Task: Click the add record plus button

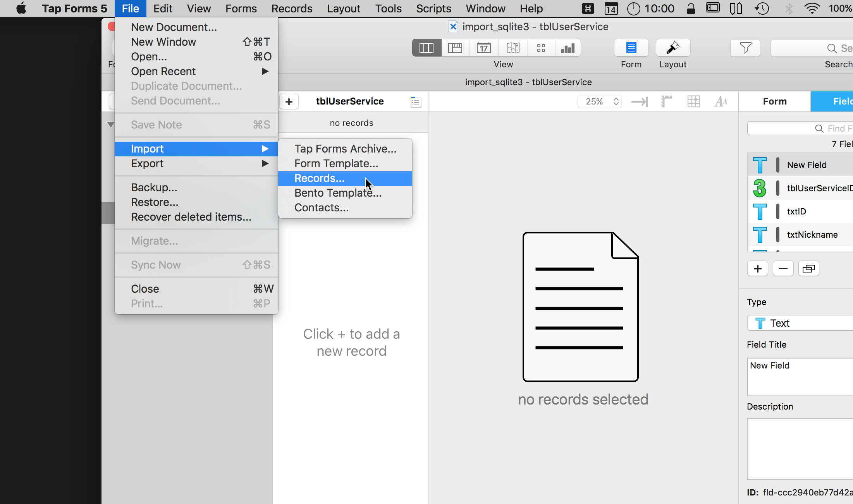Action: pos(289,102)
